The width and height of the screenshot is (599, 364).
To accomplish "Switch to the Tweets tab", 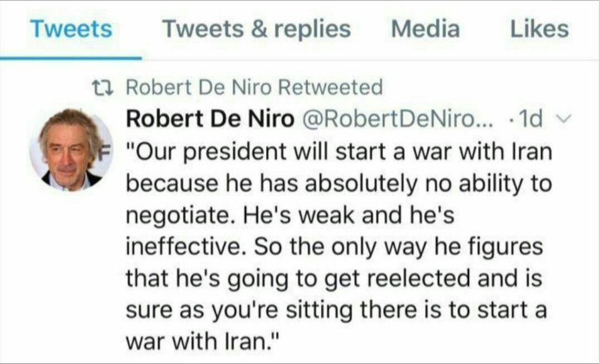I will coord(71,29).
